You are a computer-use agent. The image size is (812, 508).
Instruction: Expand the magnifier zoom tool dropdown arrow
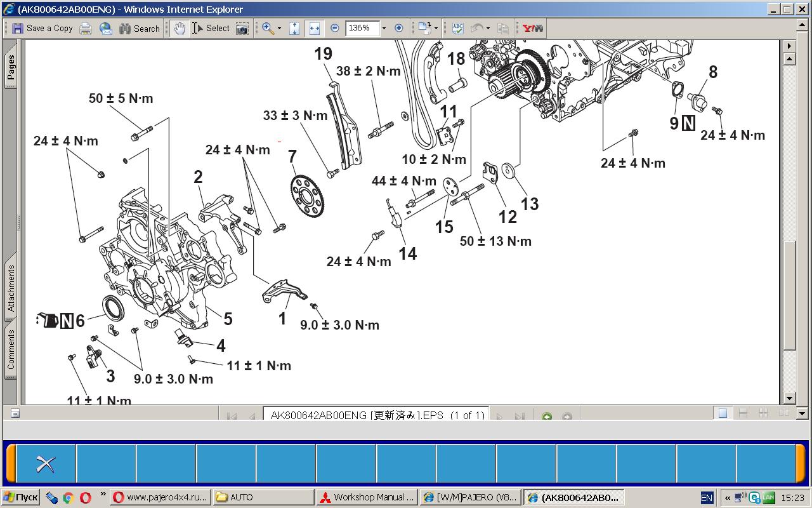click(x=280, y=29)
